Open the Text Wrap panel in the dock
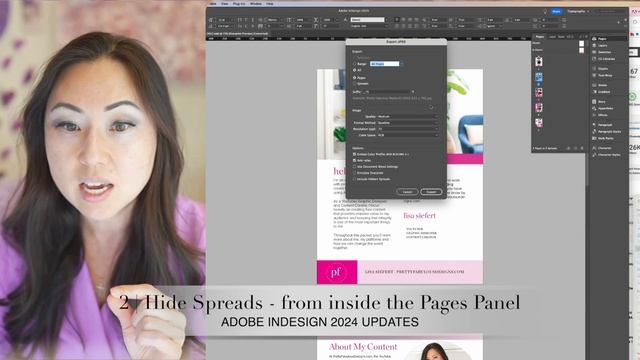640x360 pixels. 604,76
